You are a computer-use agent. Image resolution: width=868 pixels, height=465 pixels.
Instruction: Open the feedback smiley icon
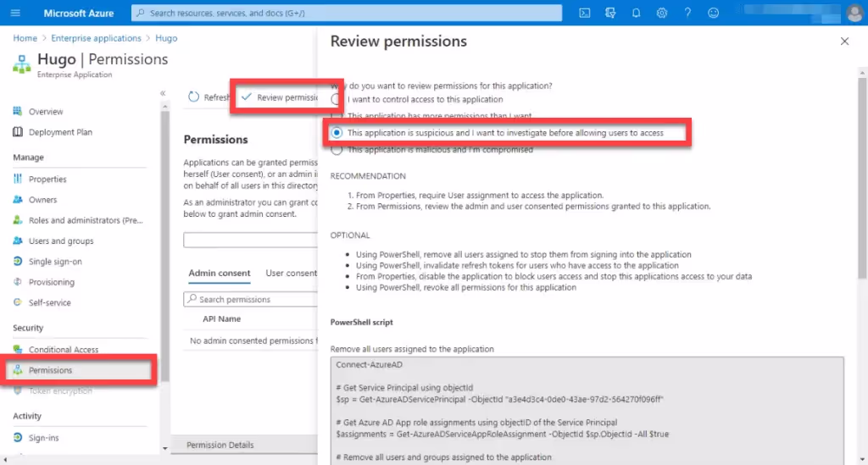click(713, 13)
